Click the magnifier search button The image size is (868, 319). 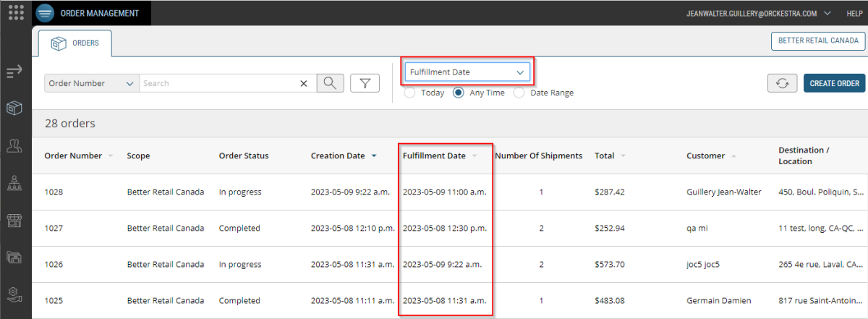[329, 83]
